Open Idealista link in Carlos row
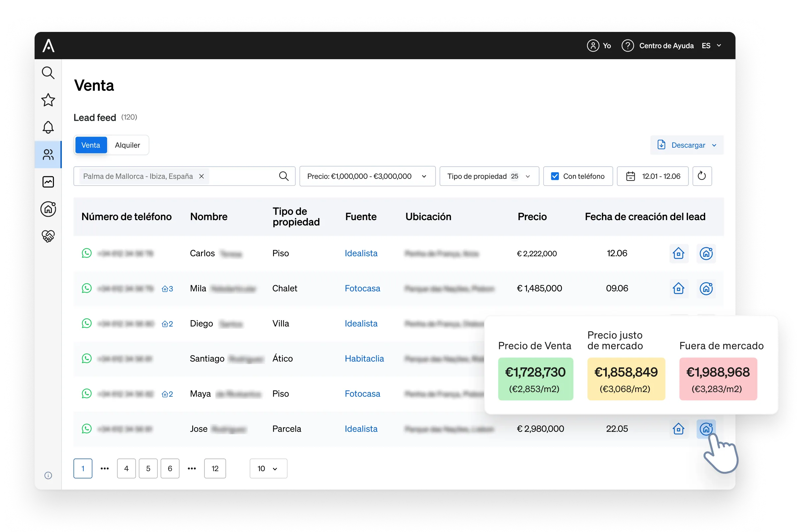Image resolution: width=798 pixels, height=532 pixels. click(361, 253)
